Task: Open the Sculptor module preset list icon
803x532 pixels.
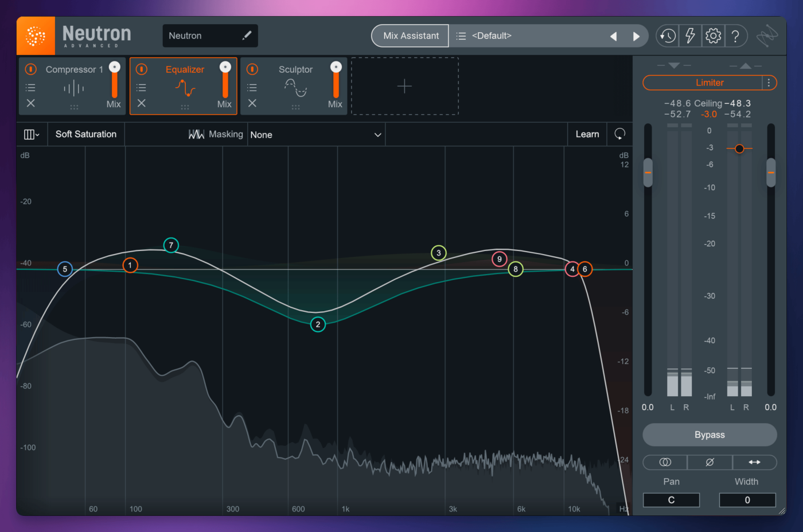Action: click(x=252, y=88)
